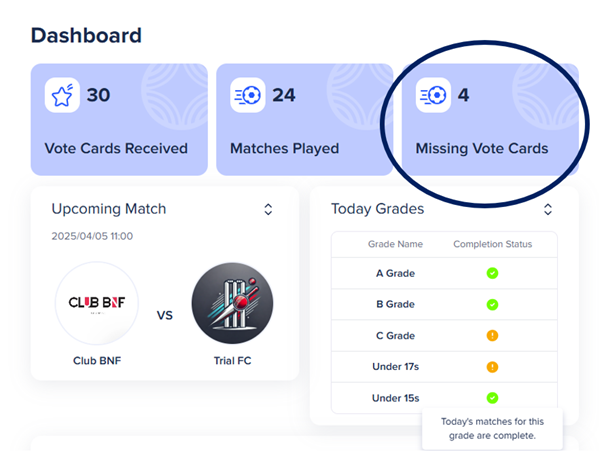Click the Dashboard page heading
This screenshot has width=602, height=458.
[x=86, y=36]
